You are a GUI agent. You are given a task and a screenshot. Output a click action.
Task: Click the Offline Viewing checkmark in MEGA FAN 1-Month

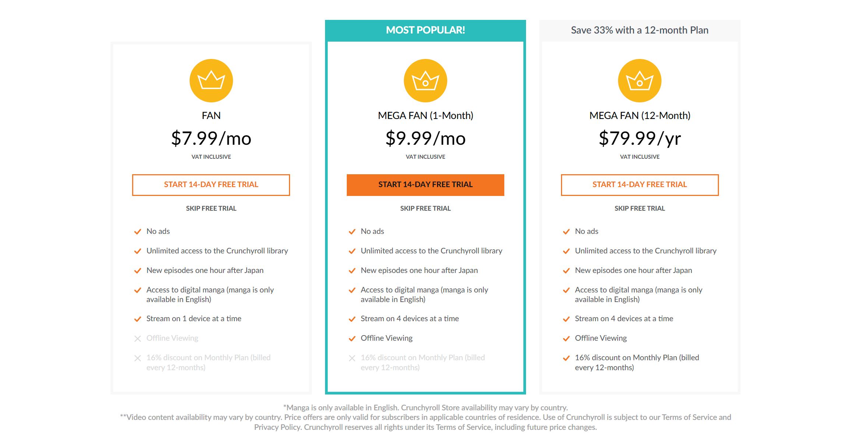[352, 338]
